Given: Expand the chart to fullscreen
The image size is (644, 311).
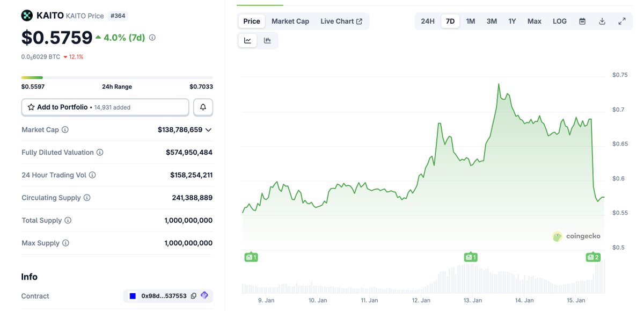Looking at the screenshot, I should tap(622, 21).
